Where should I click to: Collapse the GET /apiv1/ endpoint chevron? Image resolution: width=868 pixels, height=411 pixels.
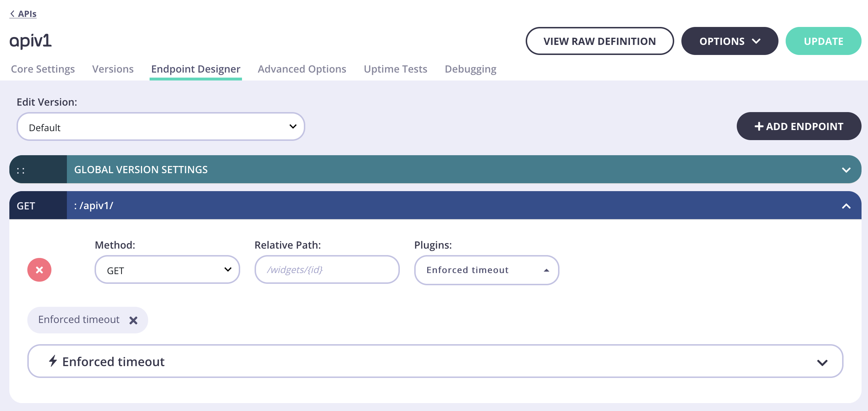[x=846, y=206]
